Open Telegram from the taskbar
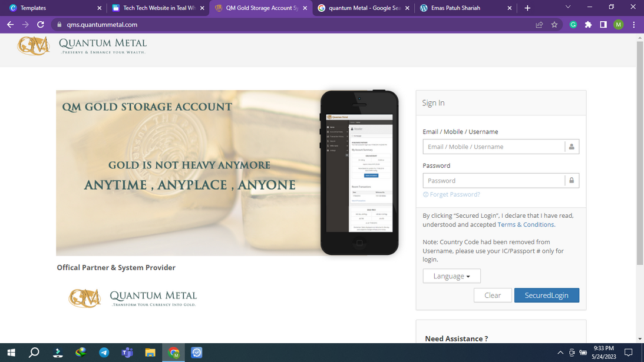644x362 pixels. point(104,353)
